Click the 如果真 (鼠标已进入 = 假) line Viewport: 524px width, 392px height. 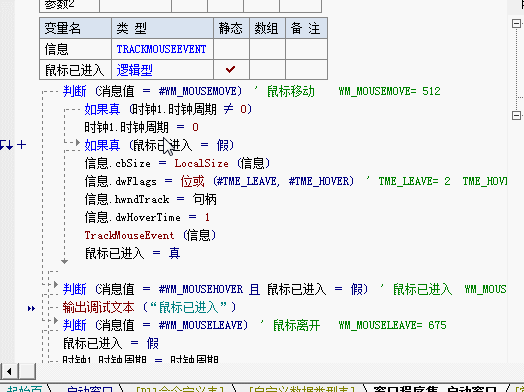point(159,145)
